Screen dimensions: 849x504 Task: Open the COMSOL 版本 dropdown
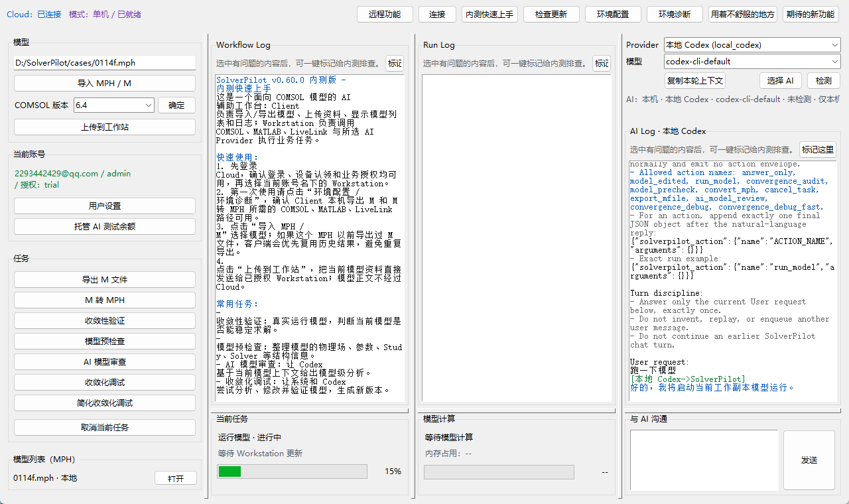tap(114, 105)
